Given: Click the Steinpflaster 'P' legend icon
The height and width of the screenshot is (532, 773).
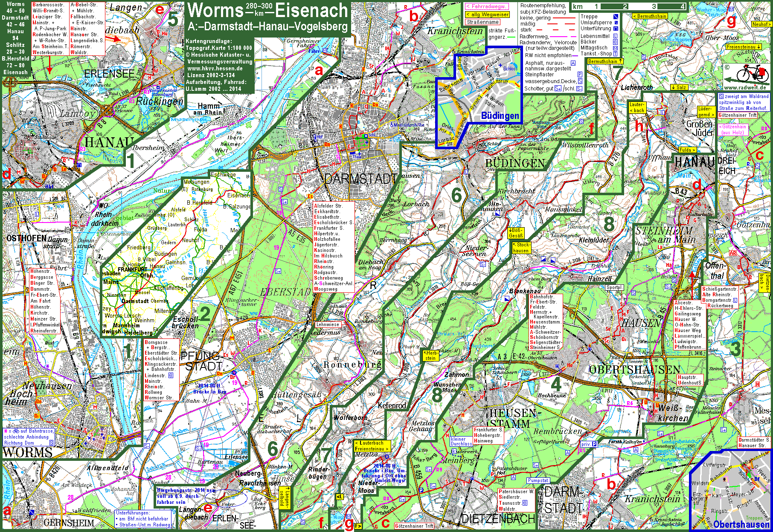Looking at the screenshot, I should coord(580,75).
